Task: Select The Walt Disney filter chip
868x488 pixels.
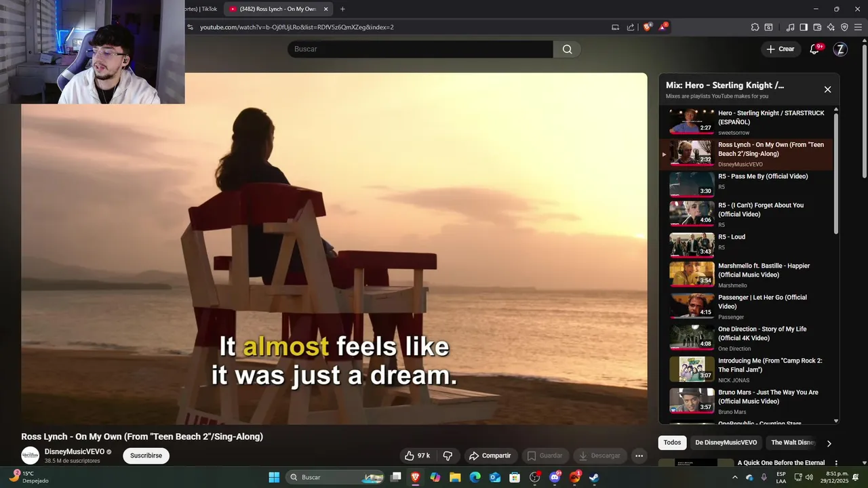Action: click(x=793, y=443)
